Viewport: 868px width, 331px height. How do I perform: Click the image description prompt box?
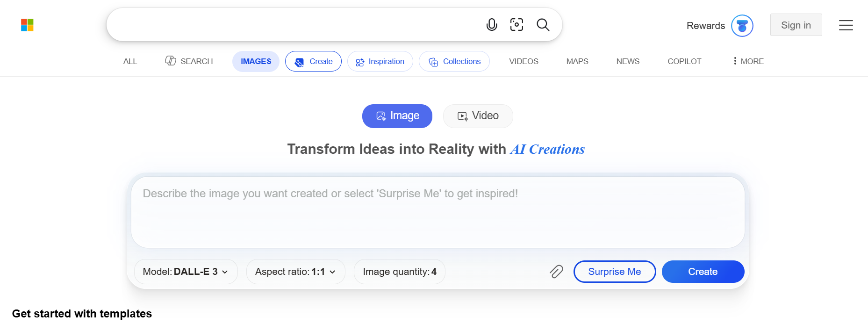[x=438, y=212]
